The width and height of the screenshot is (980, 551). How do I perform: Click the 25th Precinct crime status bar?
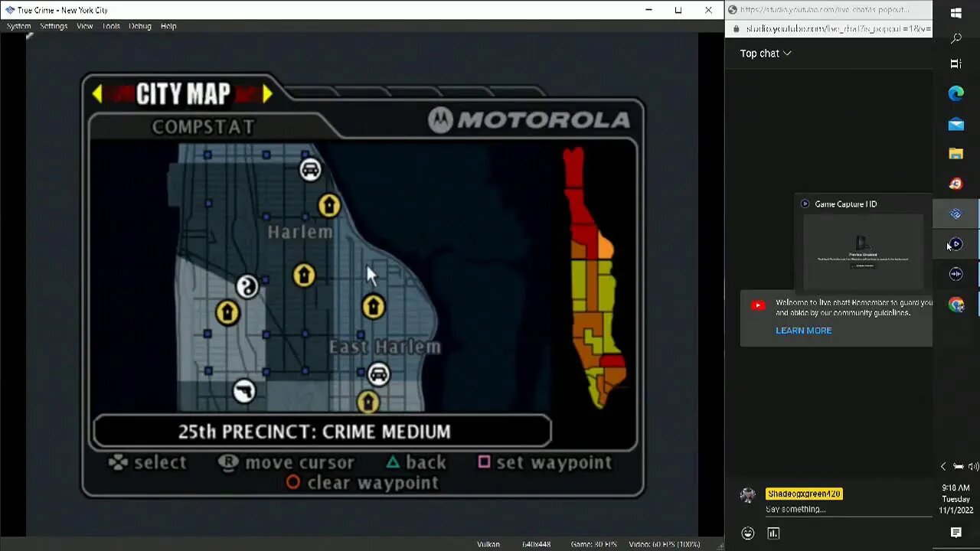(x=322, y=432)
